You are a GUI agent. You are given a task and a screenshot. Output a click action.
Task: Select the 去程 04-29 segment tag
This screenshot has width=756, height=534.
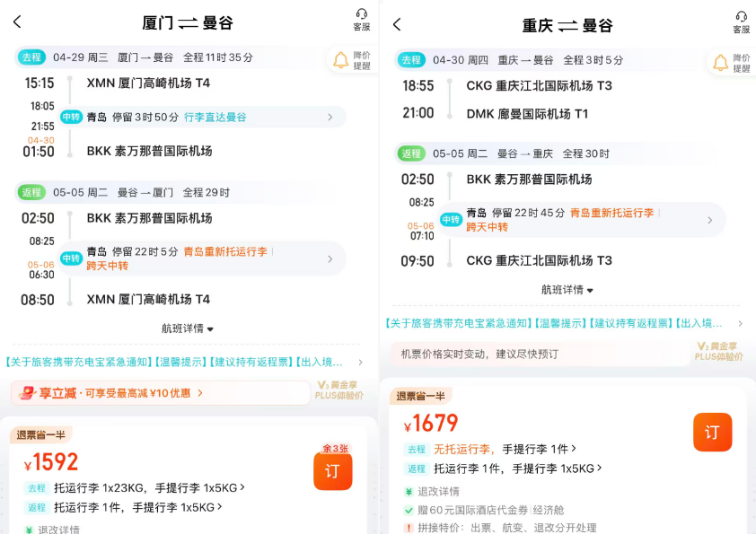tap(33, 59)
